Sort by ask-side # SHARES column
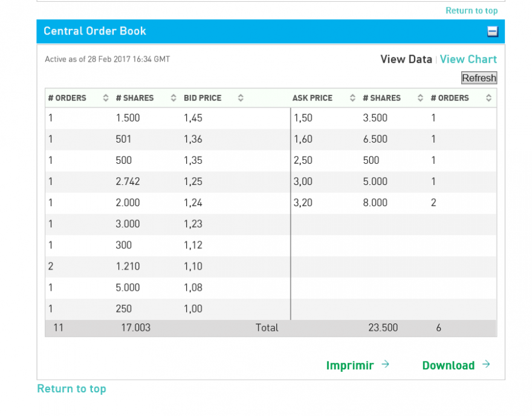The image size is (532, 416). click(x=420, y=98)
